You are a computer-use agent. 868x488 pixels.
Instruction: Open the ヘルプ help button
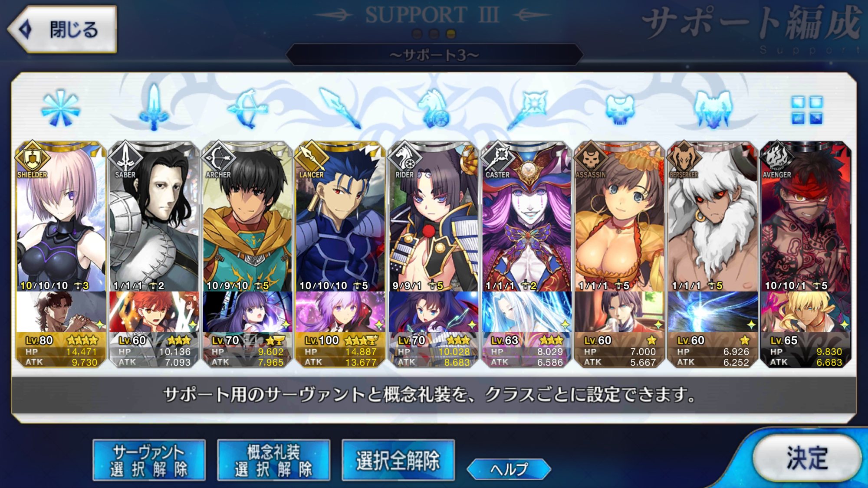click(x=509, y=469)
